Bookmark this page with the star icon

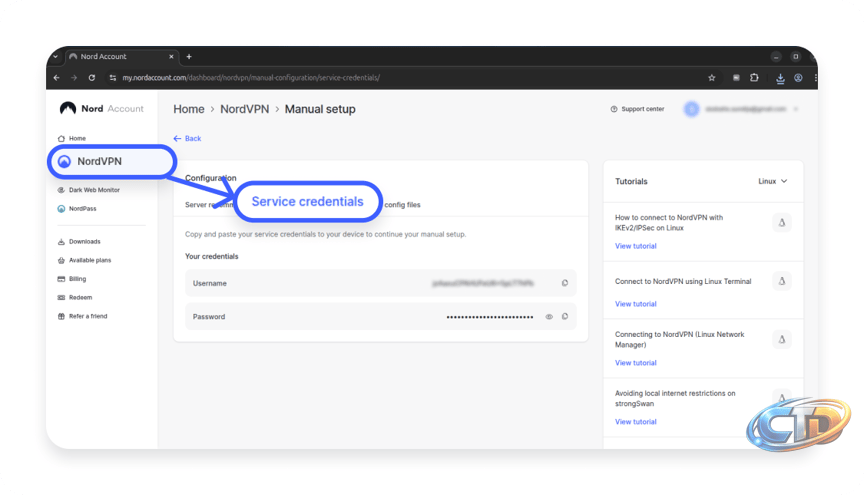pos(711,78)
